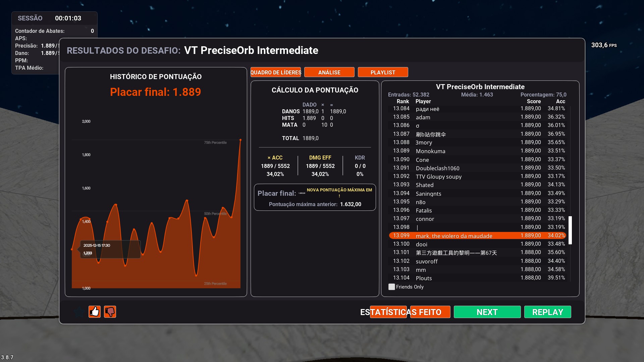Enable the Friends Only checkbox
The height and width of the screenshot is (362, 644).
(391, 287)
